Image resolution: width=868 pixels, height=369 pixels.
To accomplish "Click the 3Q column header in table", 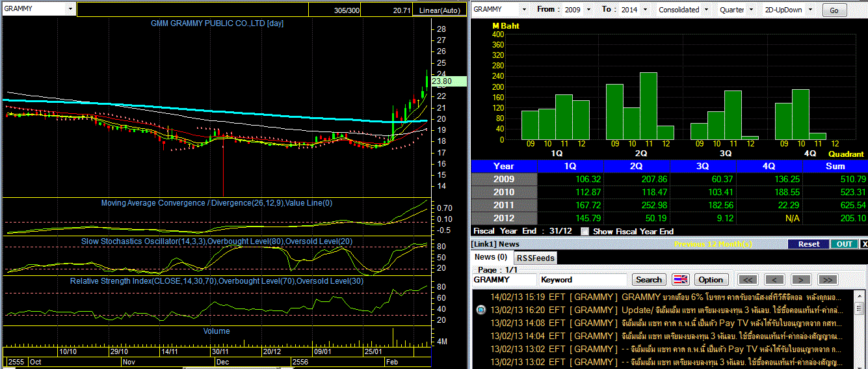I will point(704,166).
